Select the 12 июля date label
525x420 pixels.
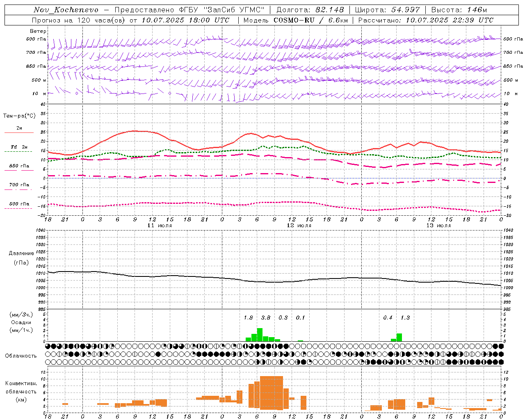(299, 226)
